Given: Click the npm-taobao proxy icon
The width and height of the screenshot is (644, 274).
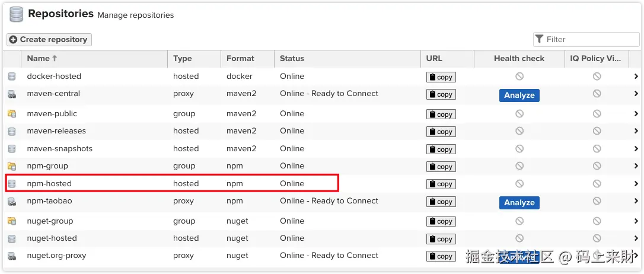Looking at the screenshot, I should point(12,201).
